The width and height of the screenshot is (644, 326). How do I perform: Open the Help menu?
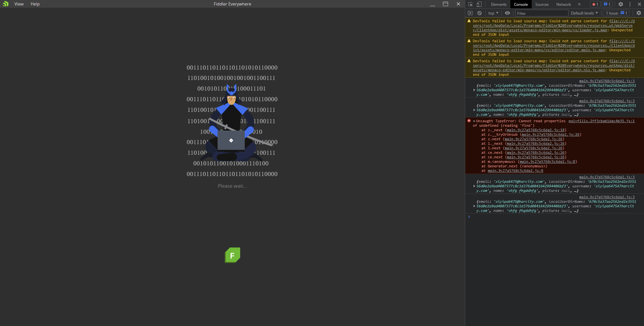(x=35, y=4)
